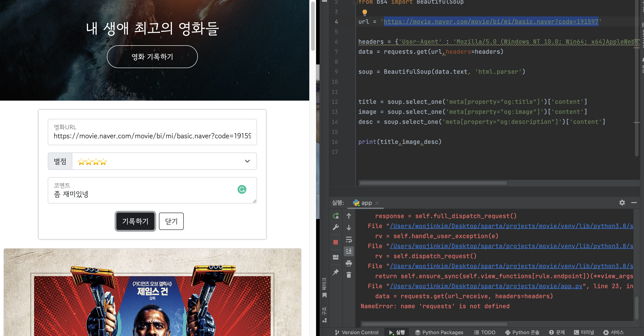Click the yellow lightbulb intention icon
This screenshot has height=336, width=644.
(x=365, y=12)
